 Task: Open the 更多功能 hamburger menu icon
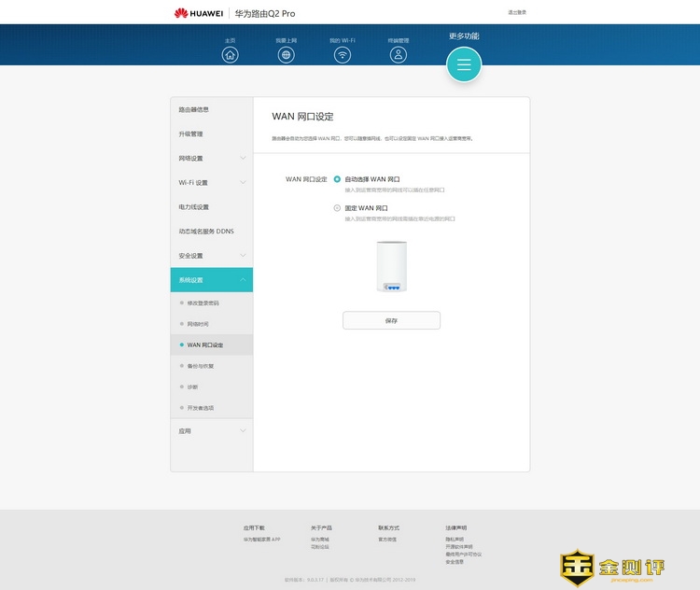click(464, 64)
